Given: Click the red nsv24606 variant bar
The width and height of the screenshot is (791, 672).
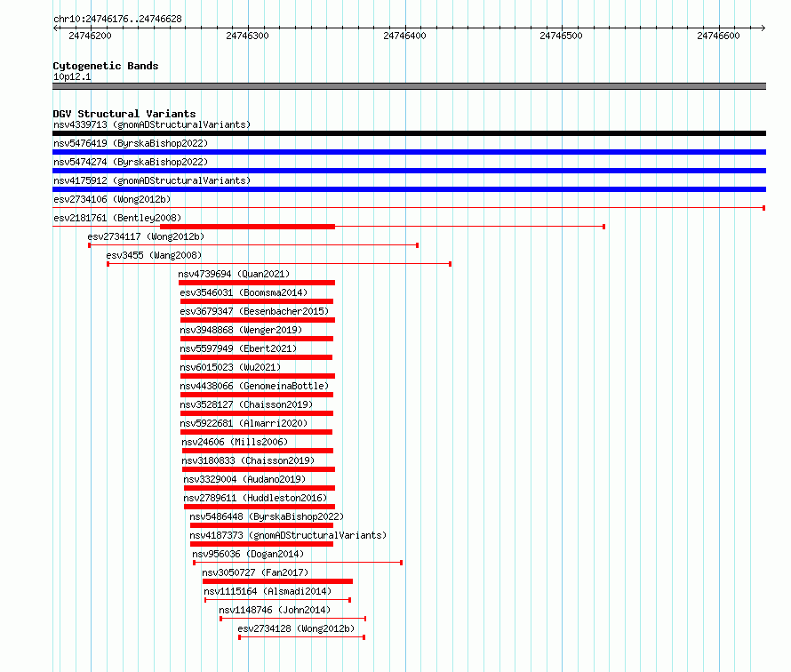Looking at the screenshot, I should coord(258,451).
